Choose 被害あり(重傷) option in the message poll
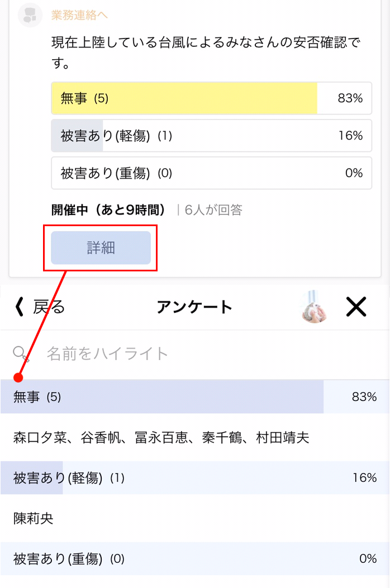This screenshot has height=588, width=390. tap(211, 173)
